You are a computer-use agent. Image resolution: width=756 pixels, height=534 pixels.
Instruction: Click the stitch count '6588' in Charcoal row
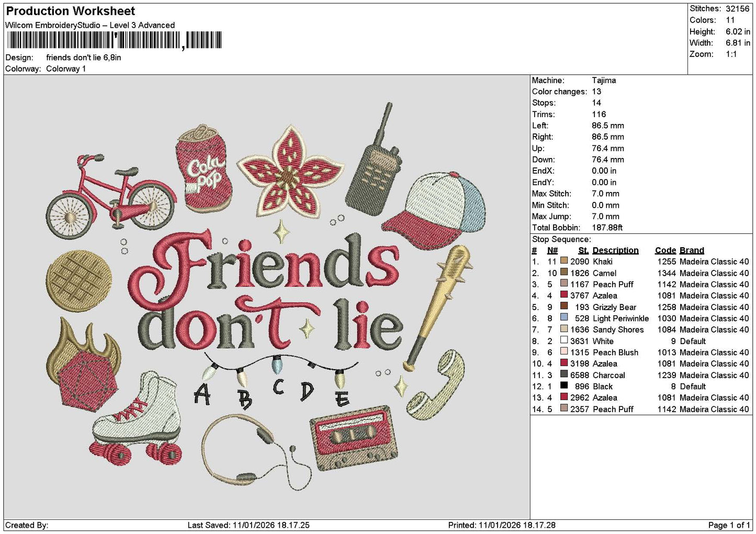(x=580, y=375)
